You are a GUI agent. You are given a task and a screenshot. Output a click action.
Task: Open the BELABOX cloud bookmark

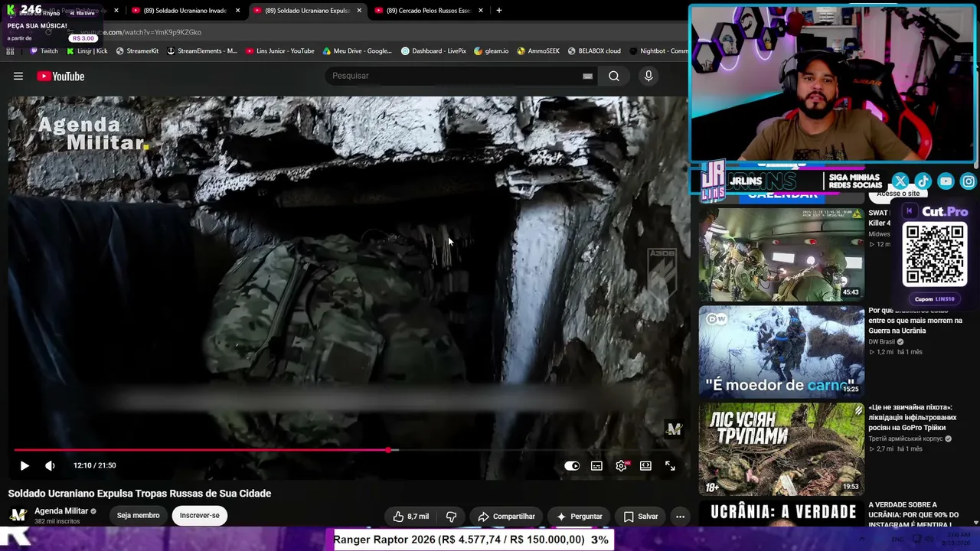tap(594, 51)
